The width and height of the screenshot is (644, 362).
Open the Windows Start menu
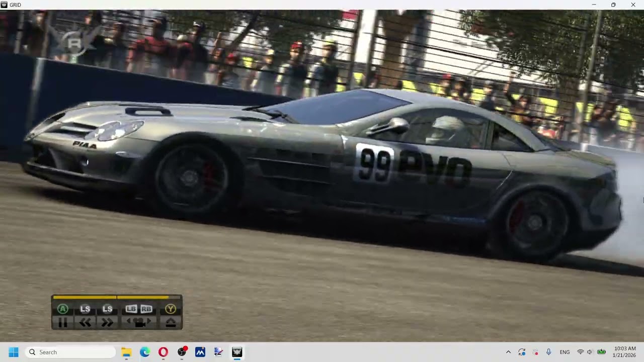click(x=14, y=352)
